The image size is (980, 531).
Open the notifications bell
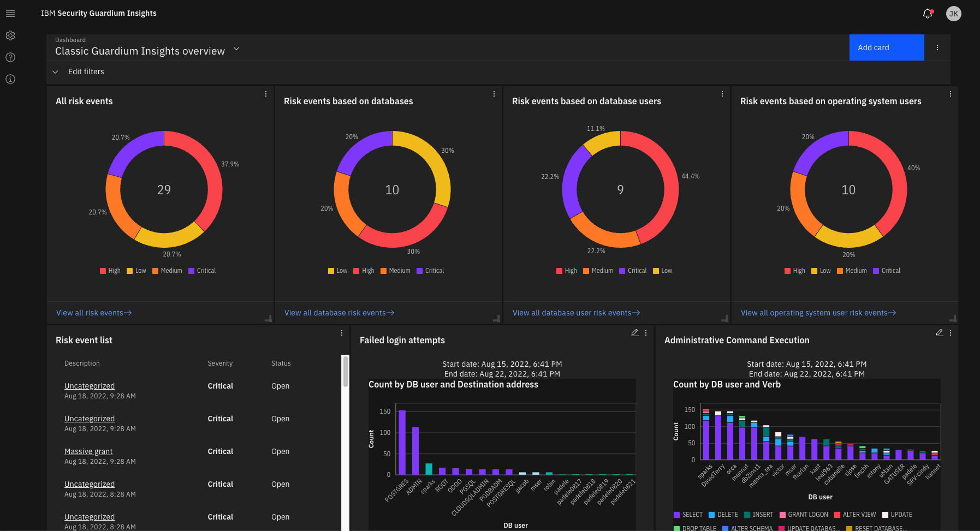(928, 14)
